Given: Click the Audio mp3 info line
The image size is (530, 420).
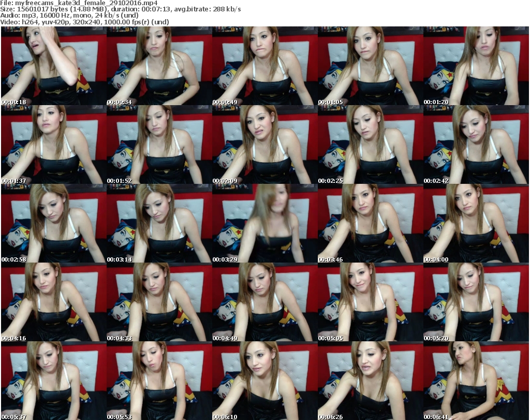Looking at the screenshot, I should click(x=69, y=15).
